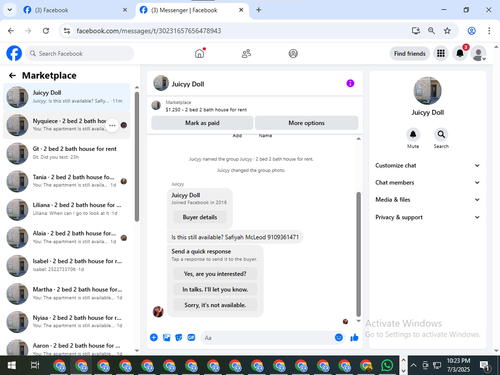The width and height of the screenshot is (500, 375).
Task: Open the Facebook logo home link
Action: 14,53
